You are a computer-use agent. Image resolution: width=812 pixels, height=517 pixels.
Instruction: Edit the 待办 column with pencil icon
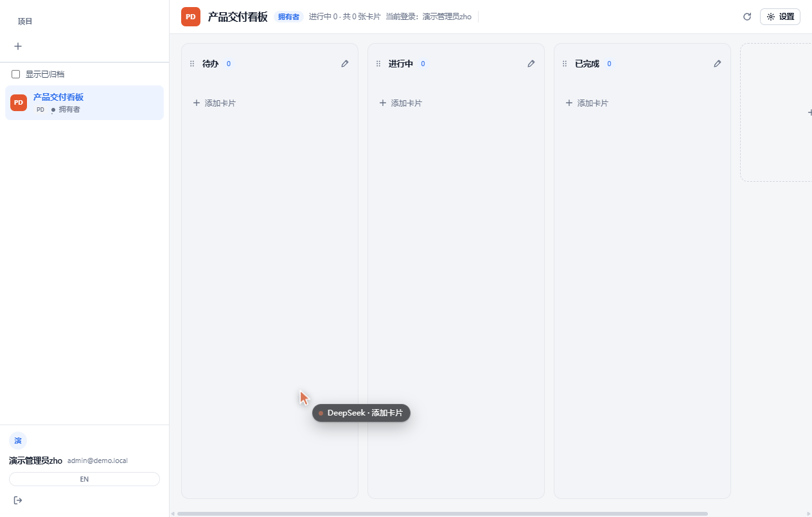pyautogui.click(x=345, y=64)
